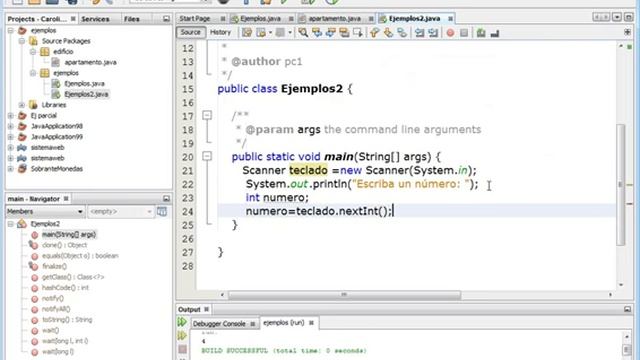Click Shift Line Right icon
This screenshot has width=640, height=360.
(433, 33)
